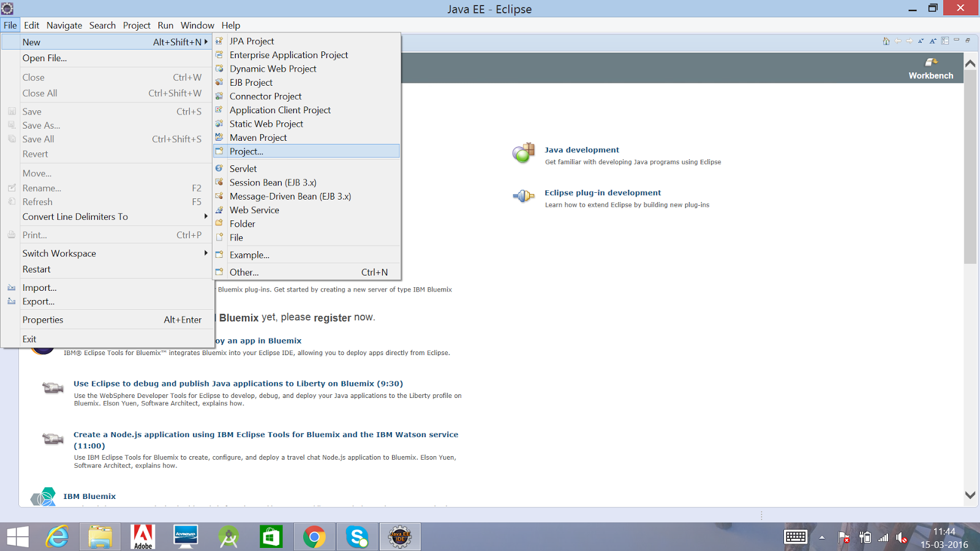Click the Navigate Forward arrow in Welcome toolbar
Viewport: 980px width, 551px height.
coord(910,41)
